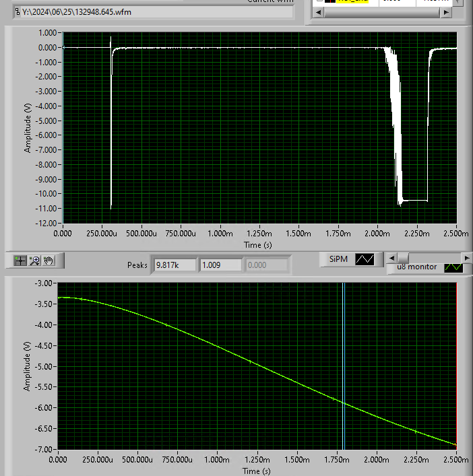
Task: Select the blue cursor line in lower graph
Action: coord(344,366)
